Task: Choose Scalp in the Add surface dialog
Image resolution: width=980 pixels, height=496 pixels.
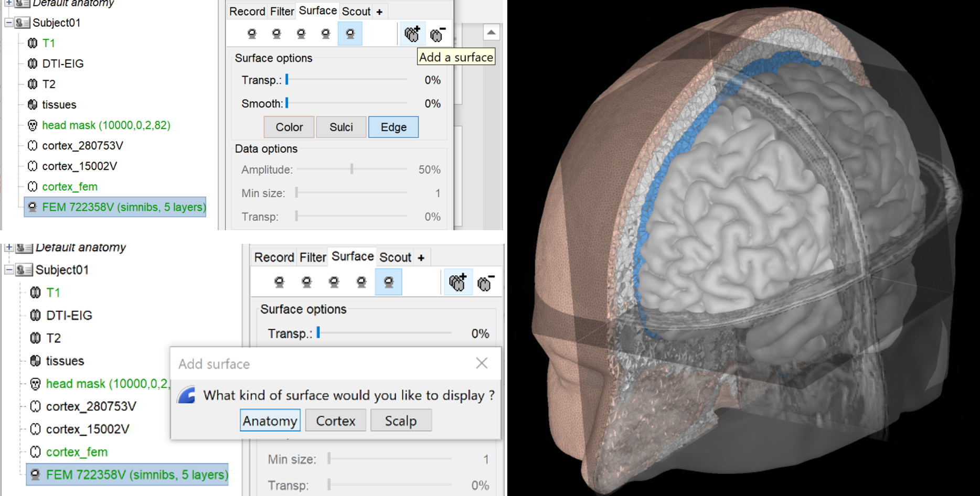Action: 401,421
